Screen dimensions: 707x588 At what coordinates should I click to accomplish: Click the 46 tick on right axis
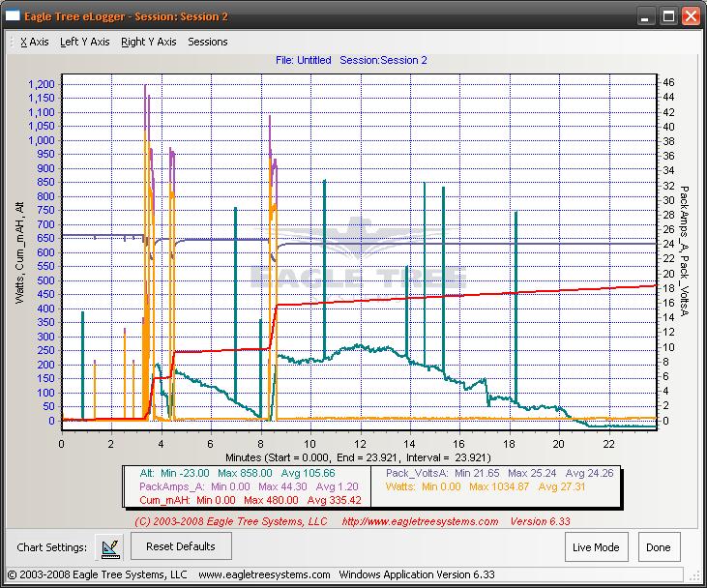[x=668, y=82]
